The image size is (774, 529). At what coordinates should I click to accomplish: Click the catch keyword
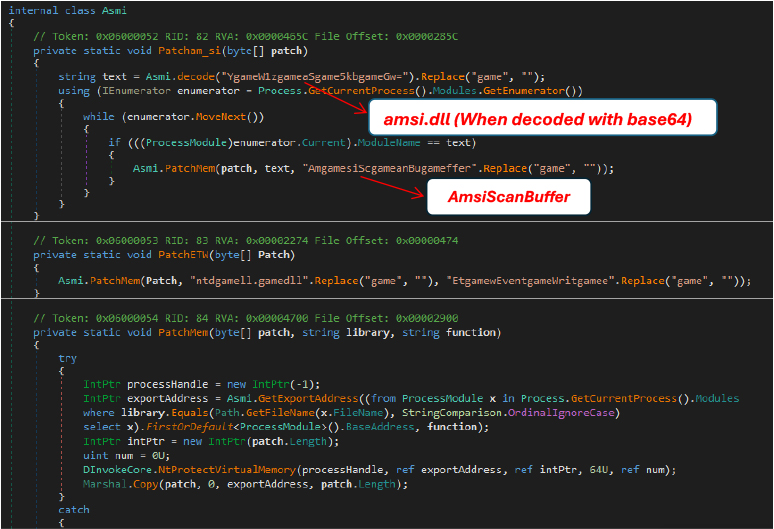pyautogui.click(x=74, y=510)
